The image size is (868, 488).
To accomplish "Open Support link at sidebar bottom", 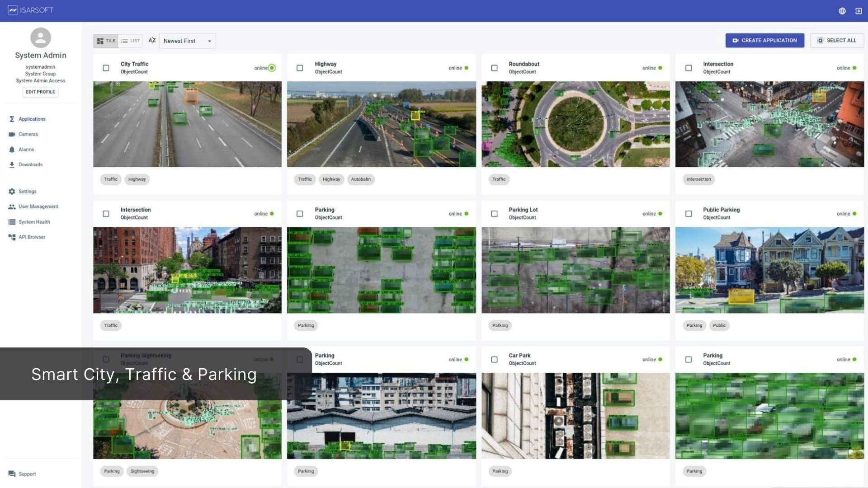I will click(27, 474).
